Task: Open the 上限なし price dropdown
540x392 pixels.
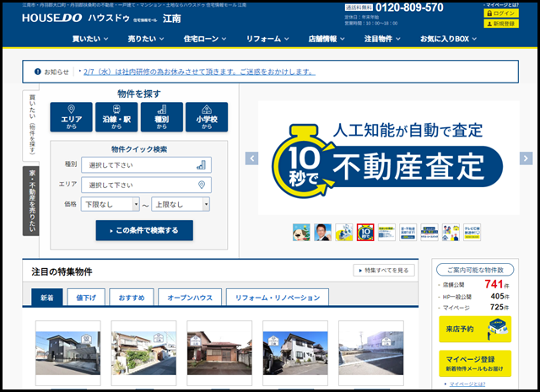Action: [181, 204]
